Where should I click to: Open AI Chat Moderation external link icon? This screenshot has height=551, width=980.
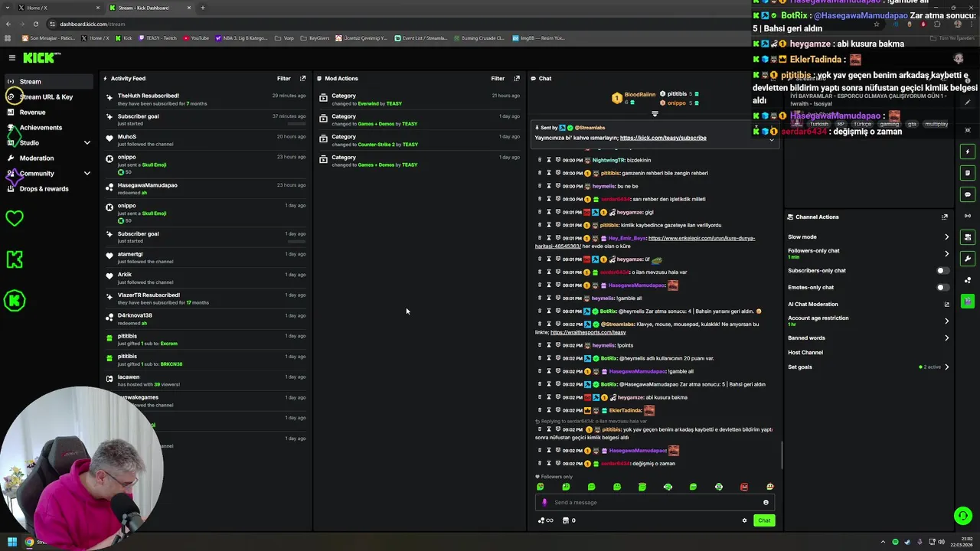946,305
